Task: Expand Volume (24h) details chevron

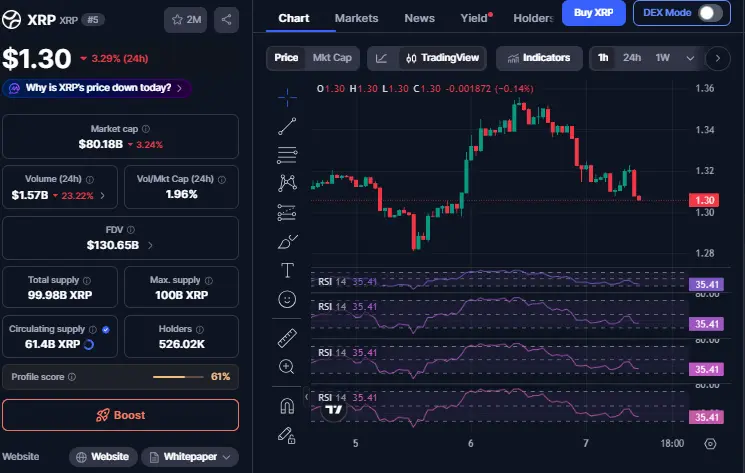Action: coord(102,195)
